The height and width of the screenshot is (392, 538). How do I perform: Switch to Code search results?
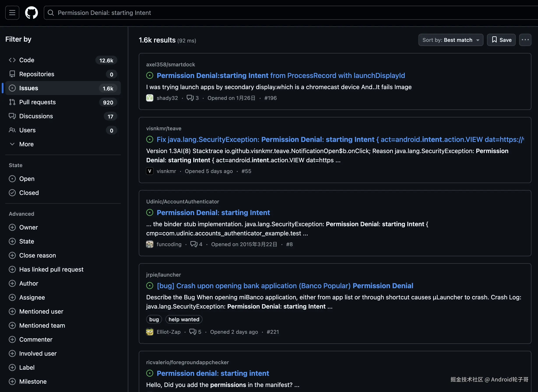tap(26, 60)
